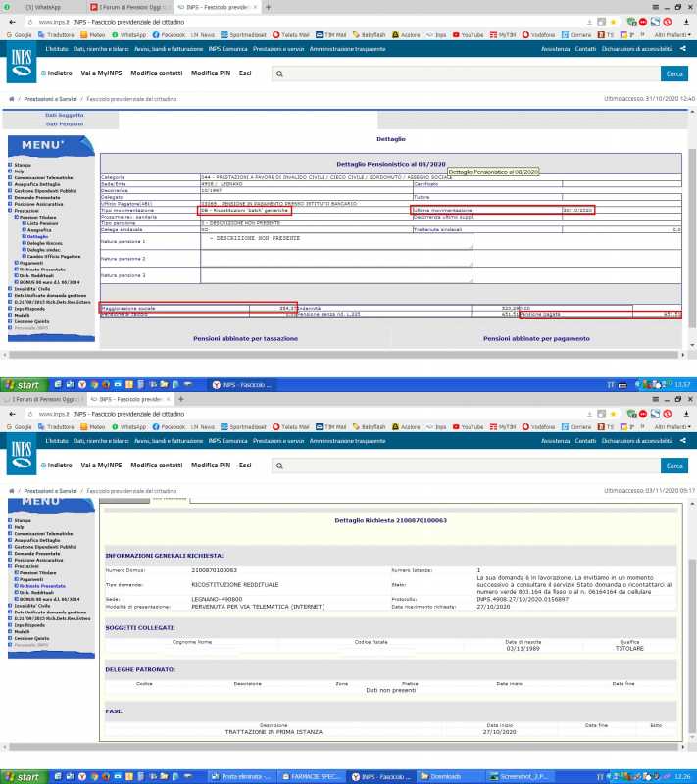Open the Dati Pensioni tab
This screenshot has height=784, width=697.
click(65, 124)
